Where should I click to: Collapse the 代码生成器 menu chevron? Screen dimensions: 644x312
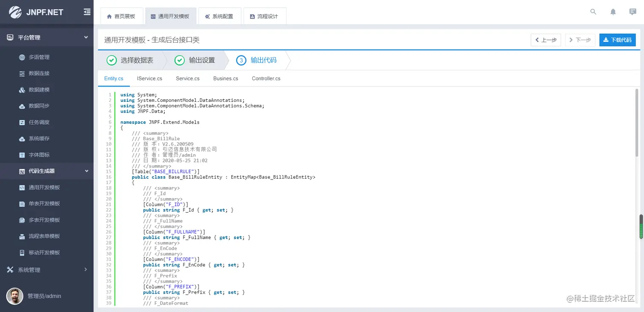[x=86, y=171]
